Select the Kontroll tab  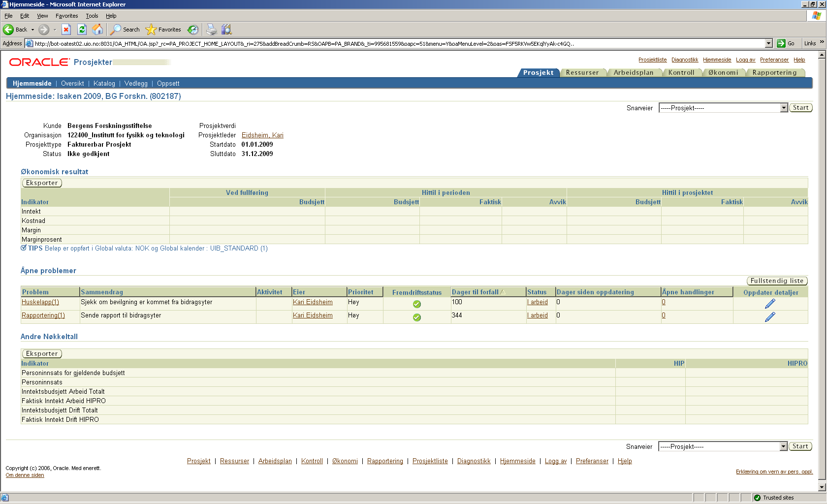(681, 72)
